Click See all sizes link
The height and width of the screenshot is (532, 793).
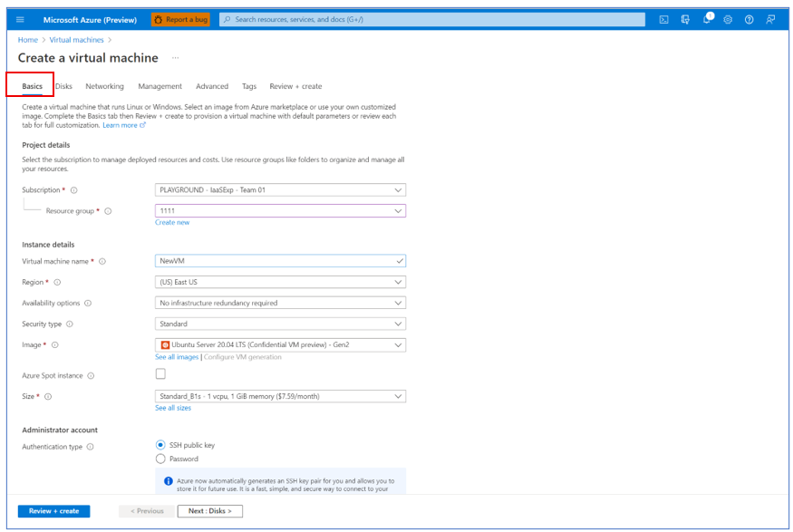click(x=173, y=408)
